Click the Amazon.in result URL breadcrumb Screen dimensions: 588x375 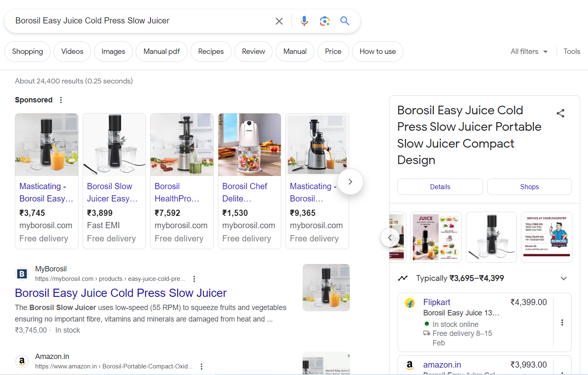click(x=114, y=366)
